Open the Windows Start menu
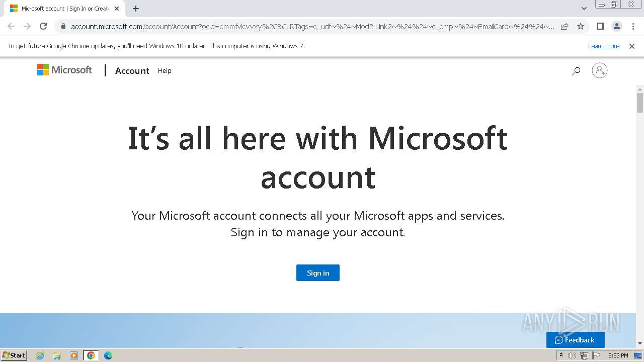 [x=14, y=355]
